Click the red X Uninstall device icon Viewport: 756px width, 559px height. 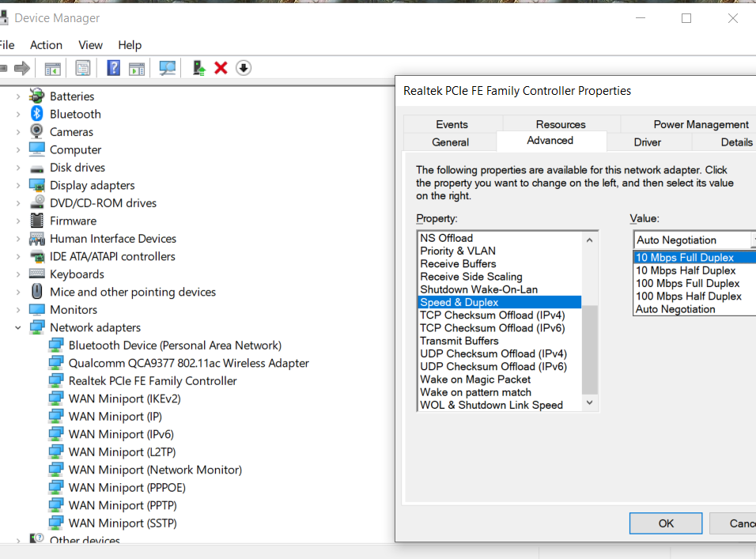click(x=221, y=69)
